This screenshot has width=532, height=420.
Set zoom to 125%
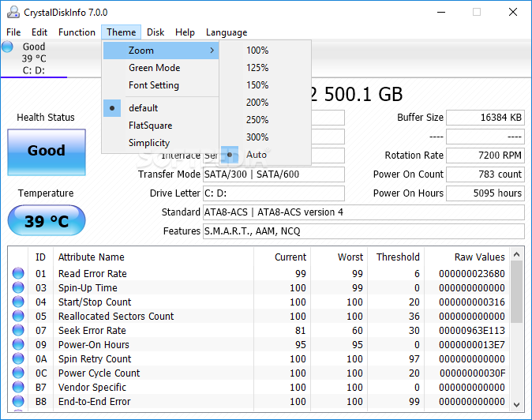[265, 68]
